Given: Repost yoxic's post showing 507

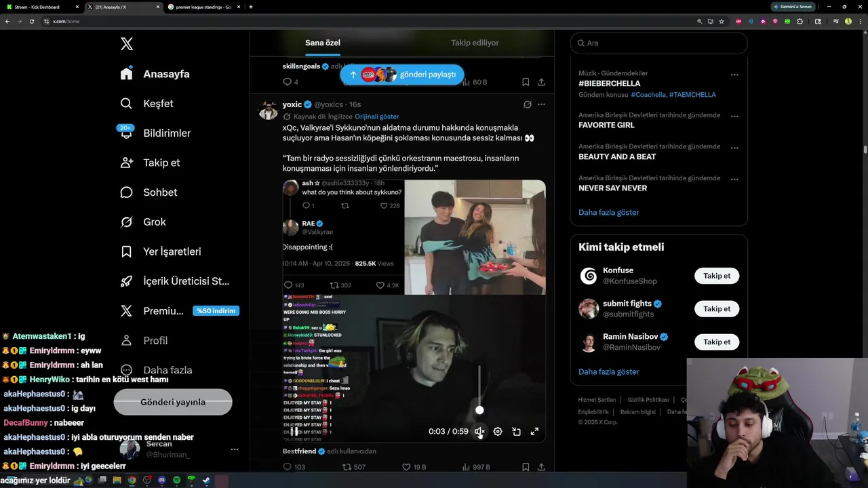Looking at the screenshot, I should 354,467.
